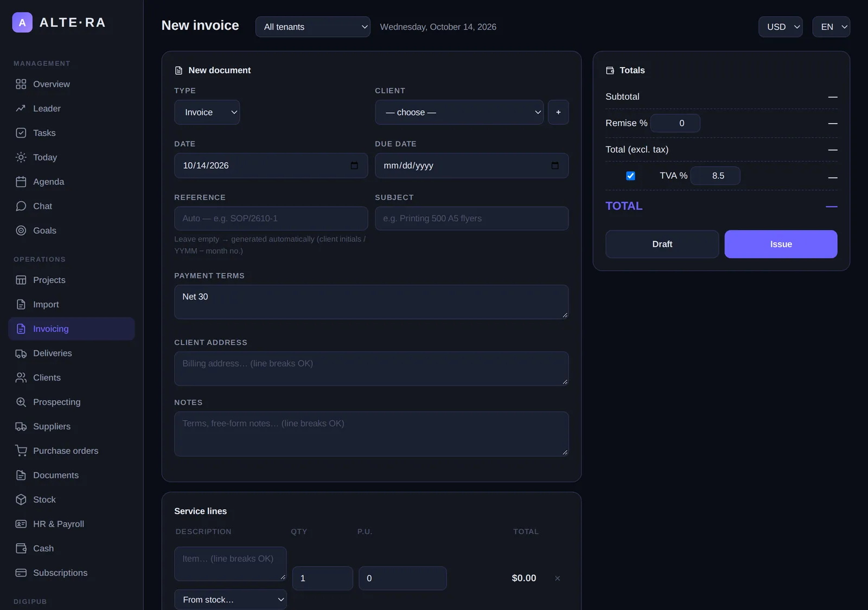Open Documents in sidebar
The image size is (868, 610).
click(x=72, y=475)
